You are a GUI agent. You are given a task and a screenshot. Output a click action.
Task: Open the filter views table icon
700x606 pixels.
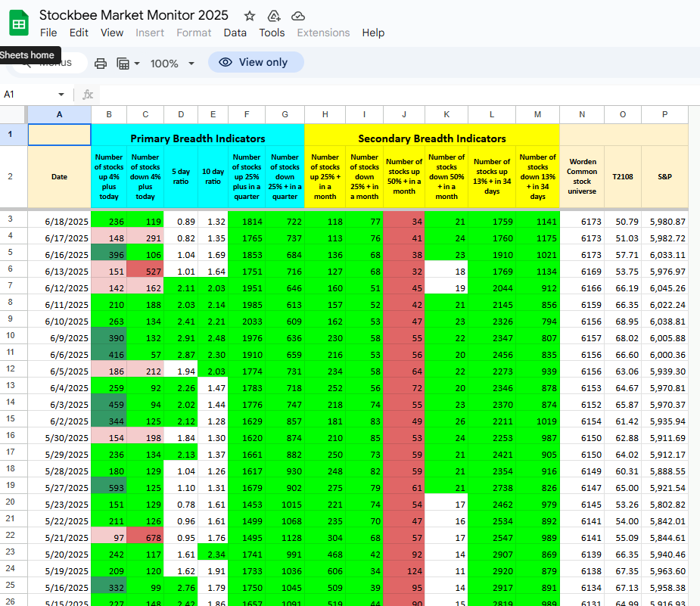click(x=123, y=64)
